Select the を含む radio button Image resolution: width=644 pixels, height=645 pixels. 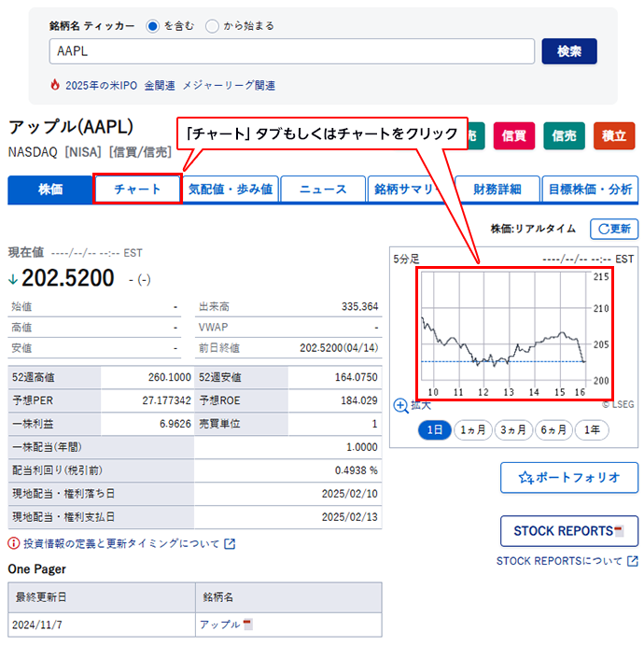click(152, 26)
